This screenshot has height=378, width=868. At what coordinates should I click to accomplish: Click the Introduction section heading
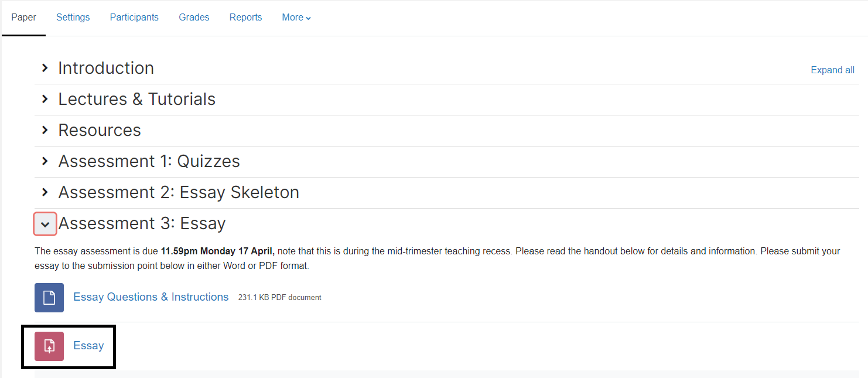(106, 68)
